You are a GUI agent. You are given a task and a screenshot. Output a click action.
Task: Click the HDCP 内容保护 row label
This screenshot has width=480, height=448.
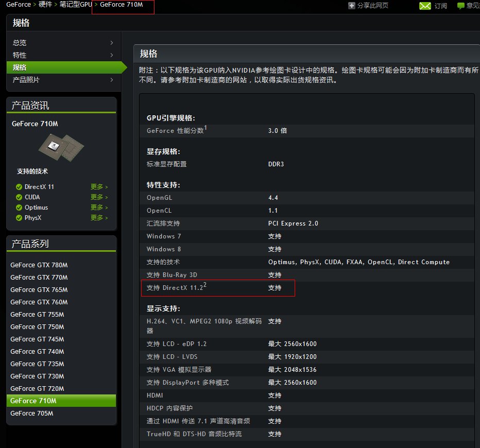click(169, 408)
